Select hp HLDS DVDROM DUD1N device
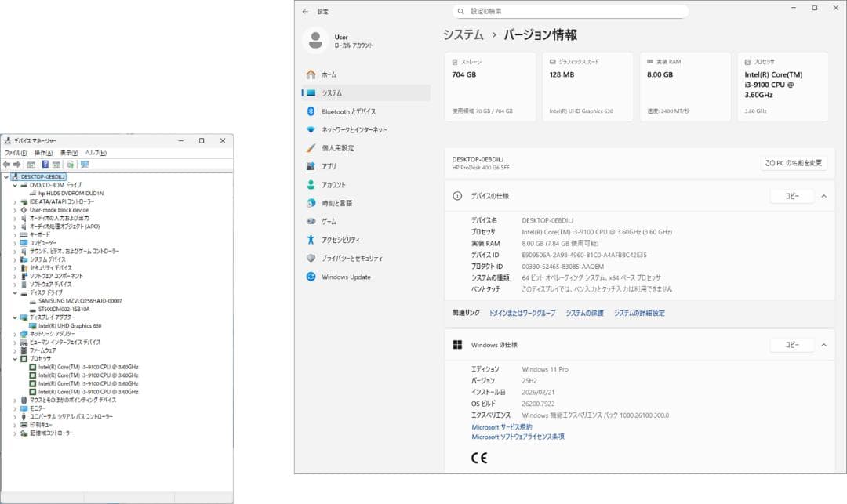 coord(71,193)
